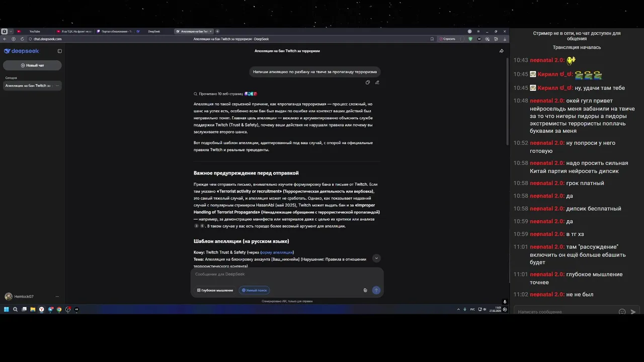Bookmark the page with the bookmark icon

(432, 39)
